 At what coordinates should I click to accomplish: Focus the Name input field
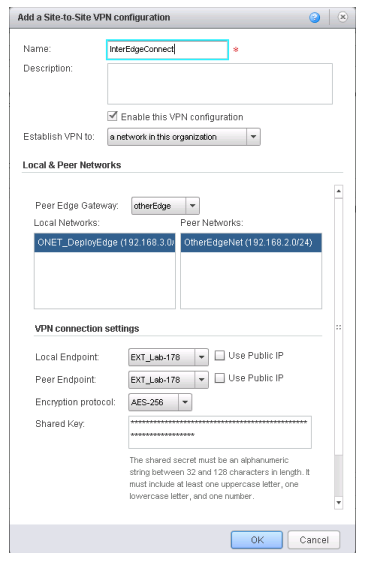click(167, 49)
